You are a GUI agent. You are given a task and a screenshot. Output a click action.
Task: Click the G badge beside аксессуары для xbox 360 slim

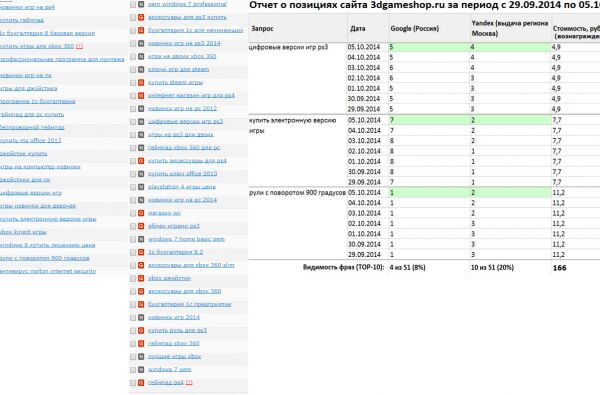[141, 265]
